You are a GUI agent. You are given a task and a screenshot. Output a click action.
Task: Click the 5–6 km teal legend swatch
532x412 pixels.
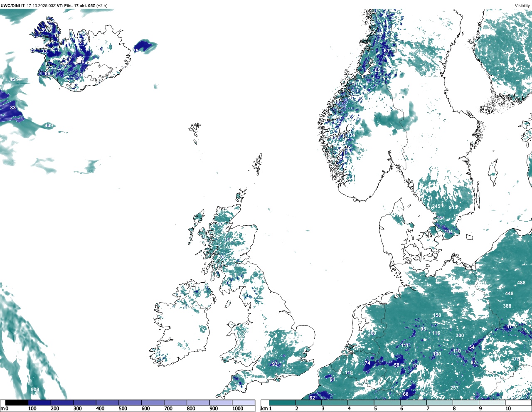[388, 402]
